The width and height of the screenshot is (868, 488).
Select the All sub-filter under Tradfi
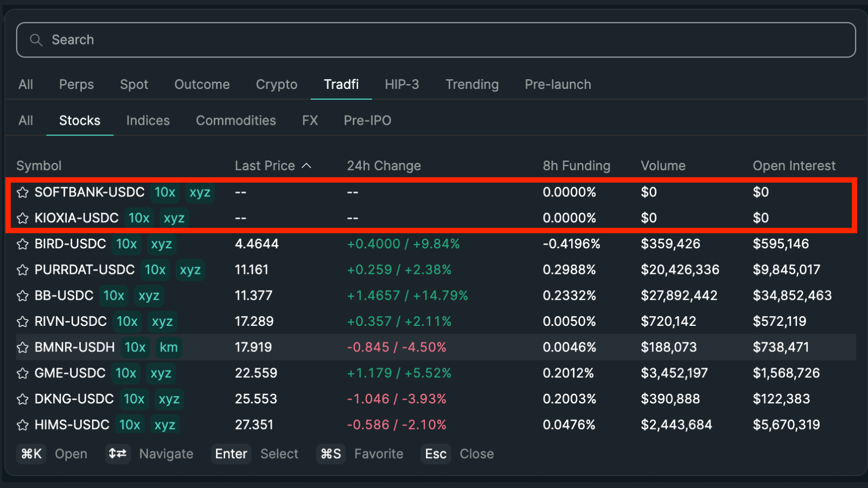[25, 120]
